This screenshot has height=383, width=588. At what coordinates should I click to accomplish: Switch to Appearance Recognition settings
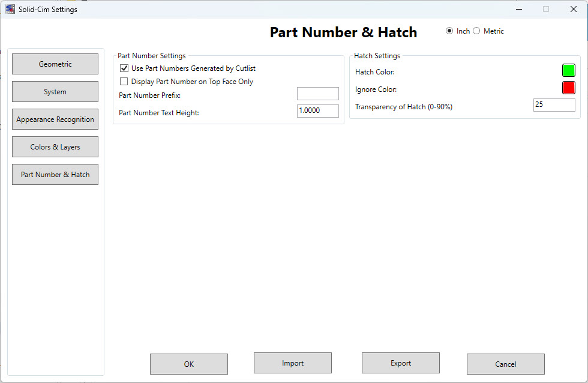click(x=55, y=119)
